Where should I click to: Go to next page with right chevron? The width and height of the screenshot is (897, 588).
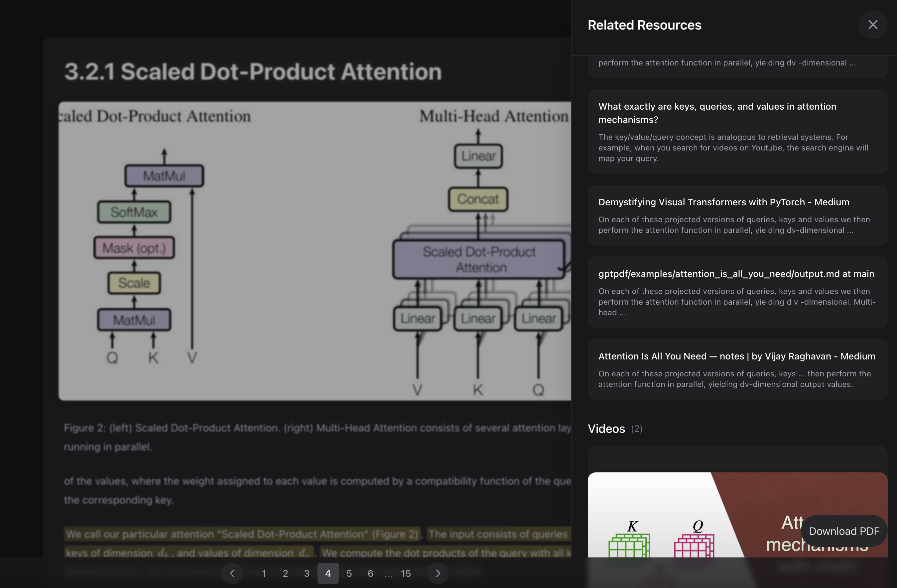(438, 573)
